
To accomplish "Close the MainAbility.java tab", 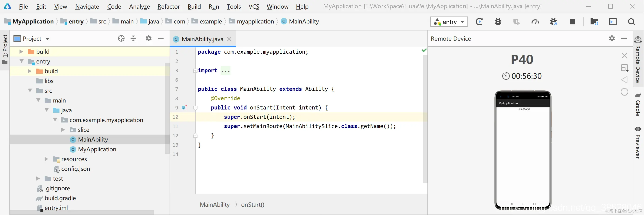I will click(229, 39).
